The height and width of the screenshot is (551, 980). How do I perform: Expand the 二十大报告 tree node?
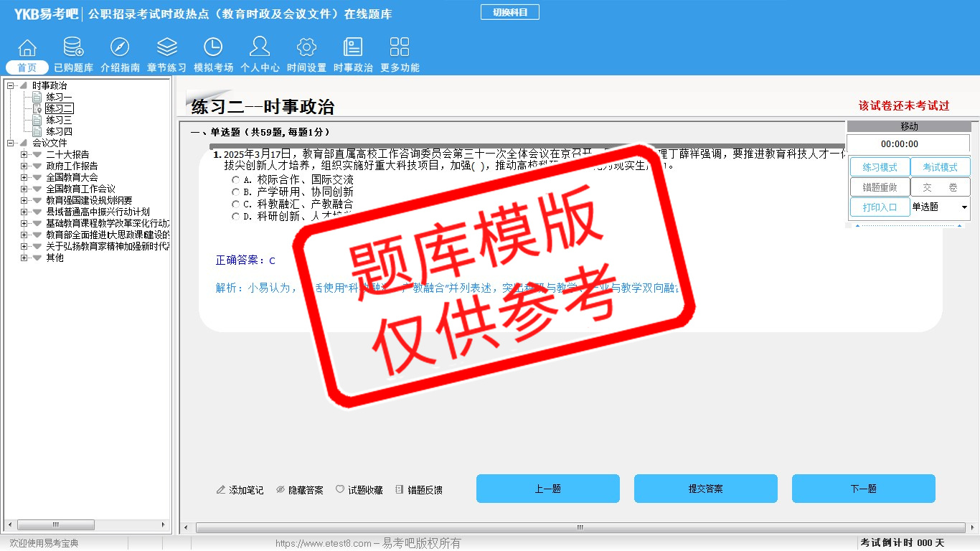point(24,154)
